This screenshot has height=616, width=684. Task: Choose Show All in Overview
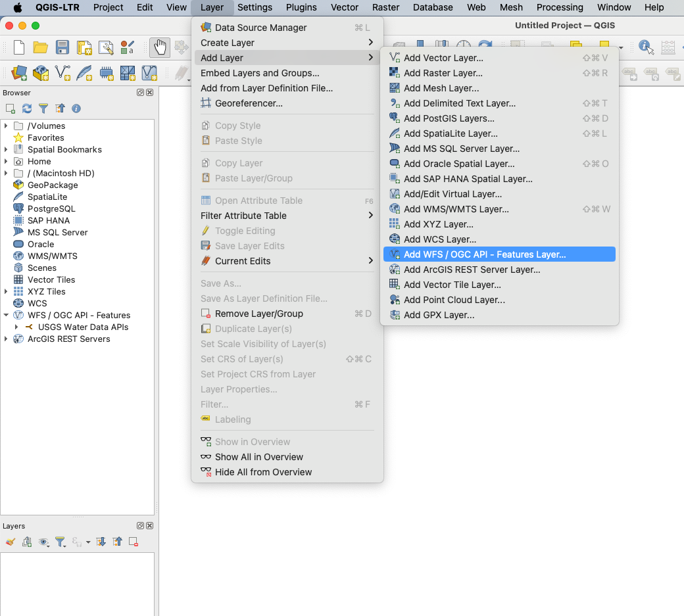[x=287, y=458]
